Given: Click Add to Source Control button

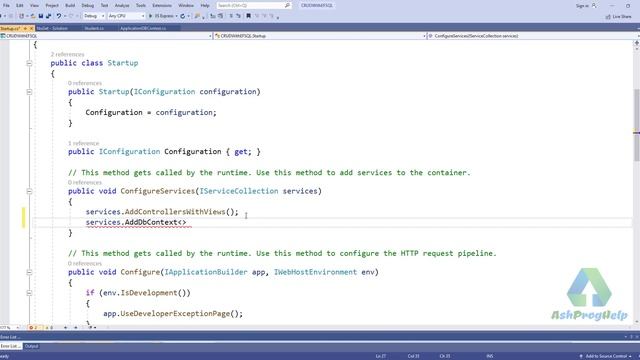Looking at the screenshot, I should [606, 356].
